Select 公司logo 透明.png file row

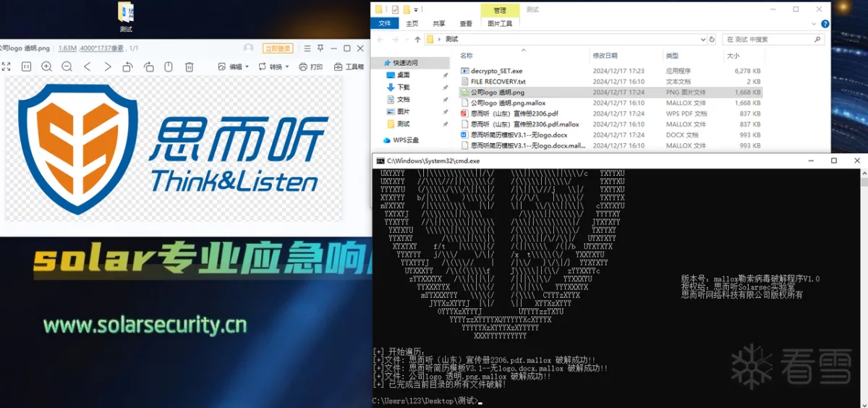coord(610,93)
